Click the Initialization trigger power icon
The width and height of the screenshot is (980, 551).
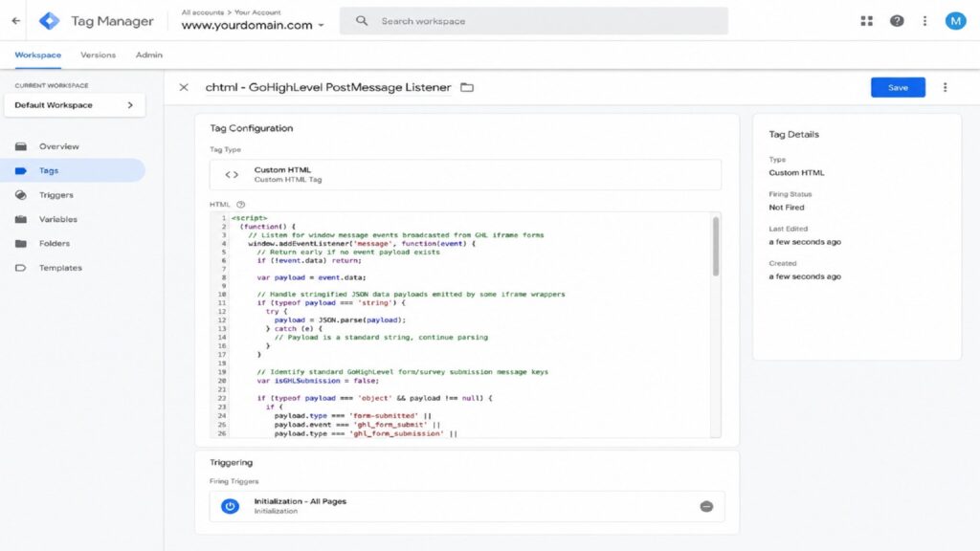point(230,506)
